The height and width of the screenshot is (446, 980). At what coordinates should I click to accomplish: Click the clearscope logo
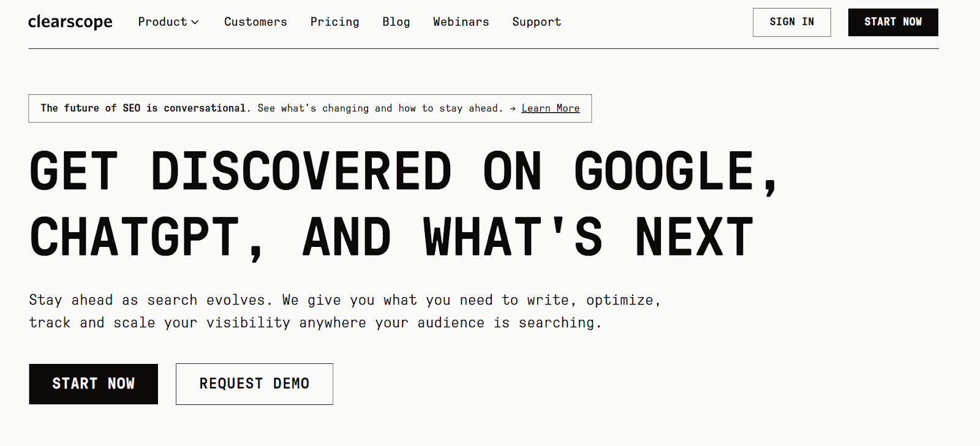tap(70, 22)
